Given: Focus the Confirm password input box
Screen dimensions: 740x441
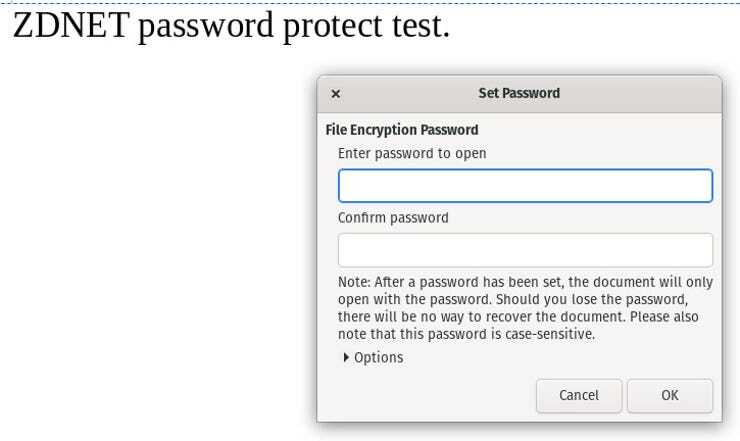Looking at the screenshot, I should (x=525, y=250).
